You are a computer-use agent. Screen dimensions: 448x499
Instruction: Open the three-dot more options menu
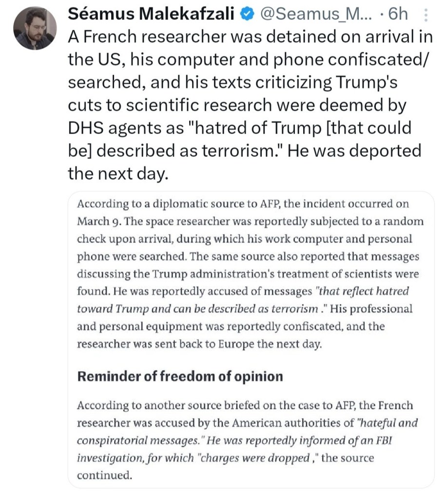[426, 16]
